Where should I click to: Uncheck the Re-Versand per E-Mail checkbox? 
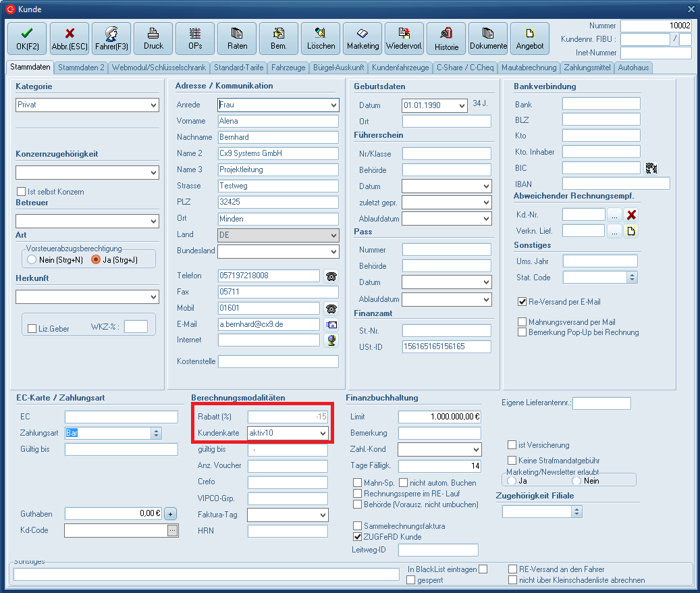pyautogui.click(x=522, y=302)
